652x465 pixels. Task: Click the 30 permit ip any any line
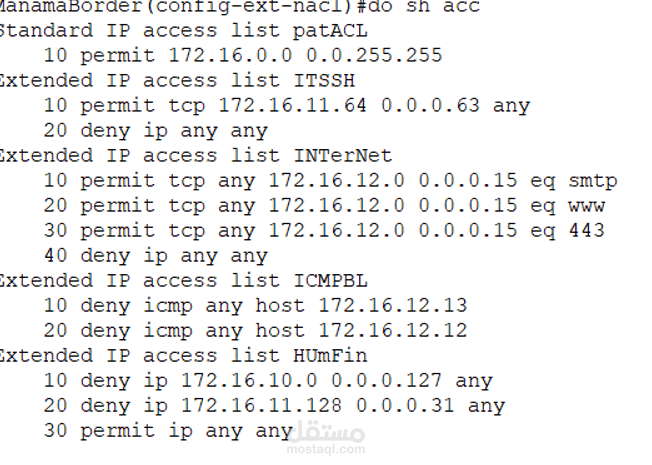(x=168, y=431)
